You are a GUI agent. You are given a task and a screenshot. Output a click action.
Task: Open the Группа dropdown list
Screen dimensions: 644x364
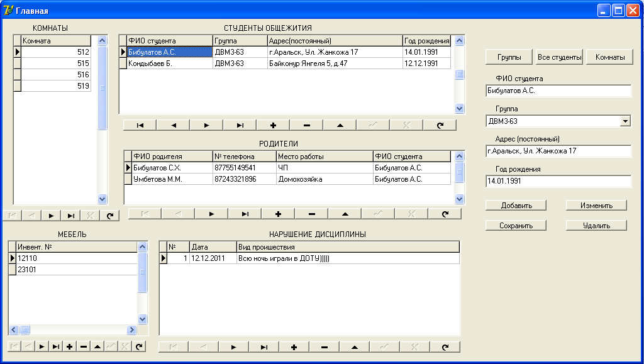click(x=625, y=121)
